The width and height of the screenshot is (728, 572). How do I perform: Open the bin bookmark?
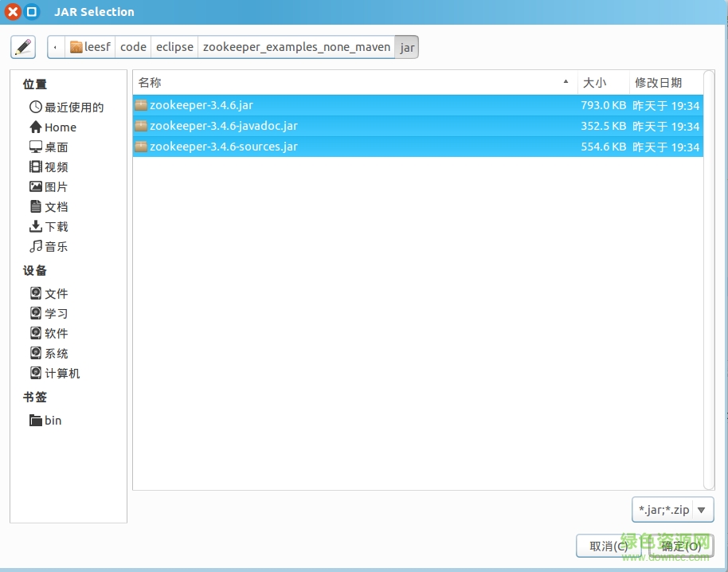point(46,421)
